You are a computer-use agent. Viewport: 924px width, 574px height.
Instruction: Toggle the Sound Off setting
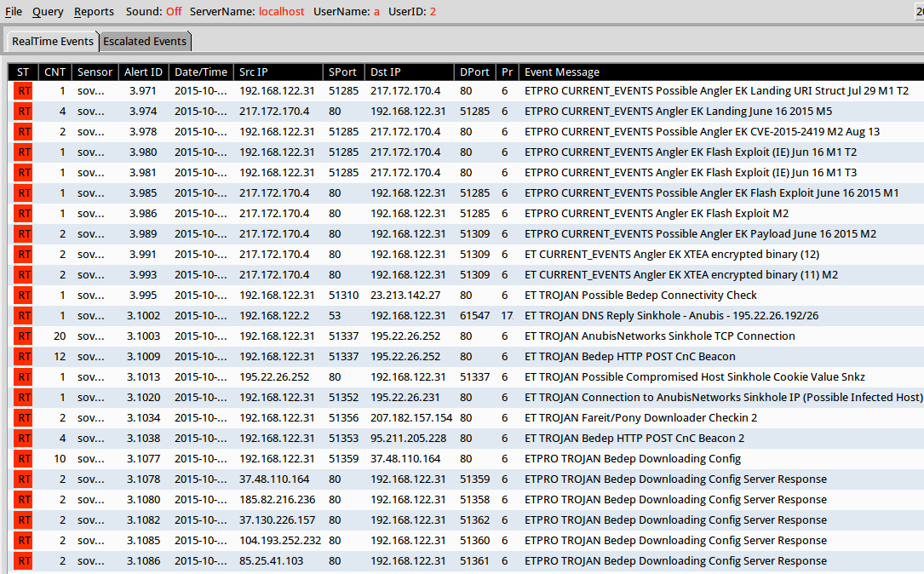pos(173,12)
